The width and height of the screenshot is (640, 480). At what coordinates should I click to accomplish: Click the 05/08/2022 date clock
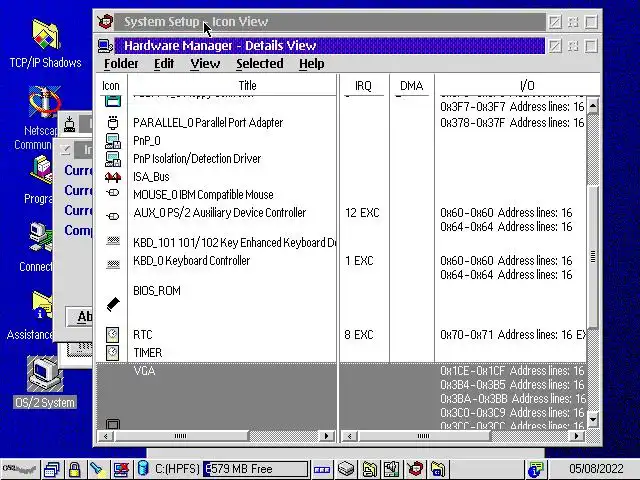pyautogui.click(x=596, y=469)
